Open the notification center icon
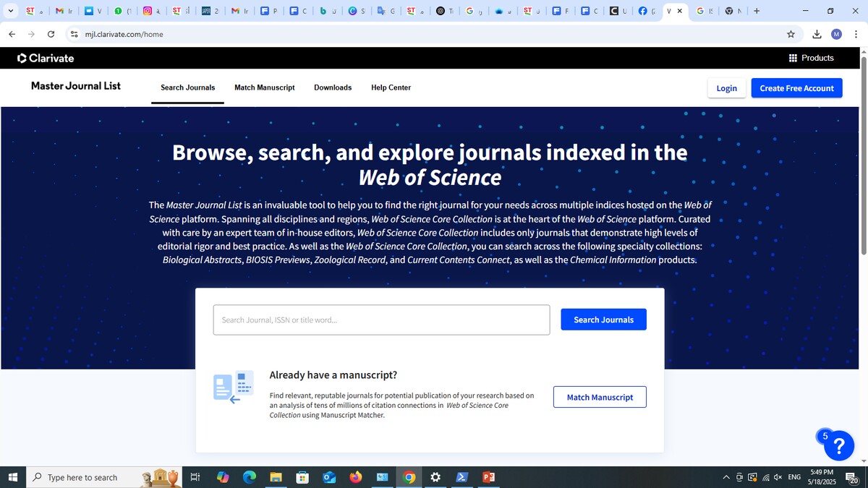 click(852, 477)
